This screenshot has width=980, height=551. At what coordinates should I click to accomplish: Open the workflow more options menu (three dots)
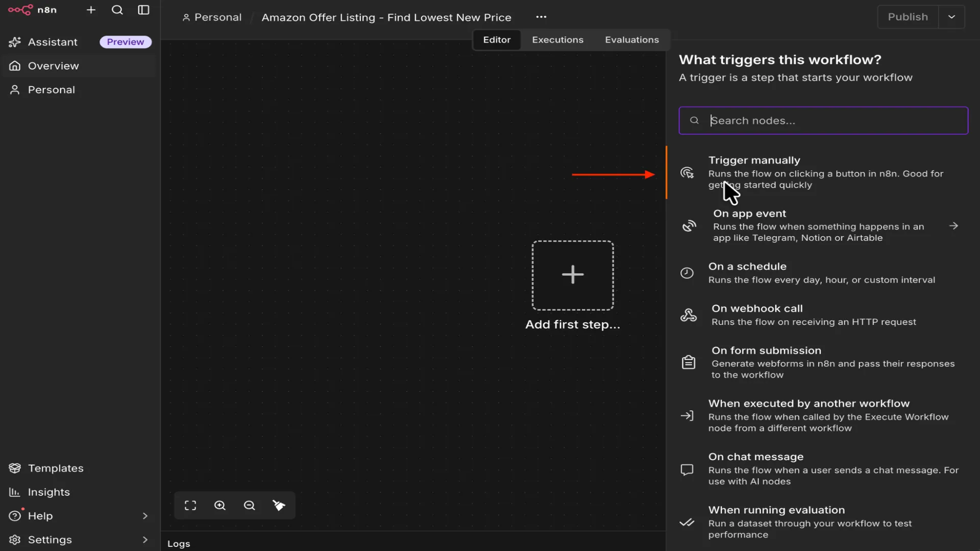point(541,17)
